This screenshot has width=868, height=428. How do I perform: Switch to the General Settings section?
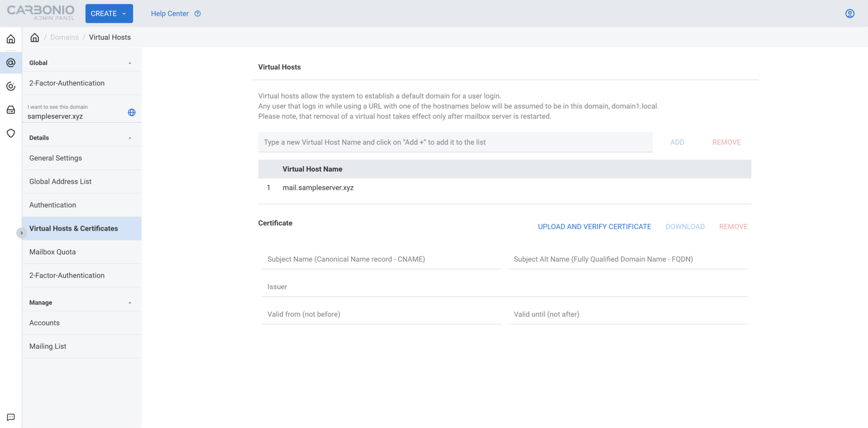click(x=55, y=158)
